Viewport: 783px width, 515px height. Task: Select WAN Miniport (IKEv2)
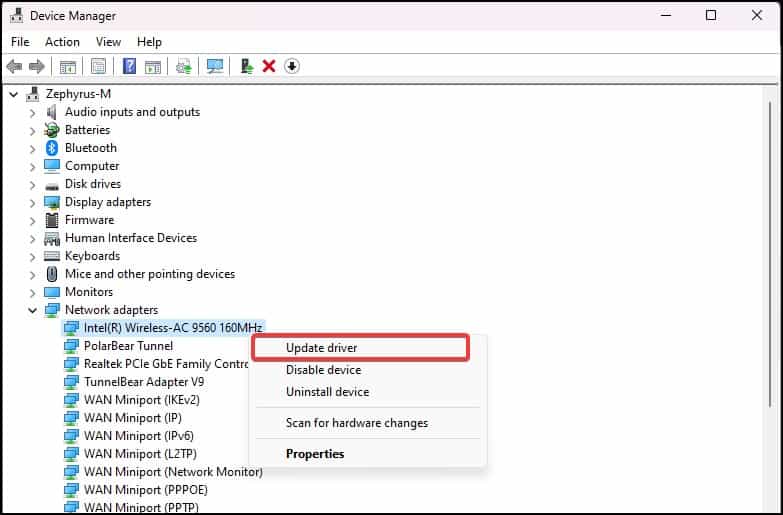coord(142,400)
